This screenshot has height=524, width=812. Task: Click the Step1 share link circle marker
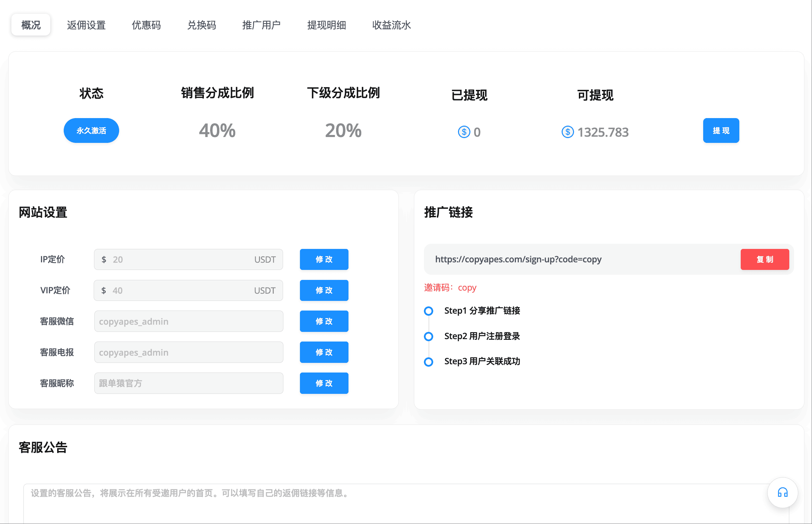click(x=428, y=311)
